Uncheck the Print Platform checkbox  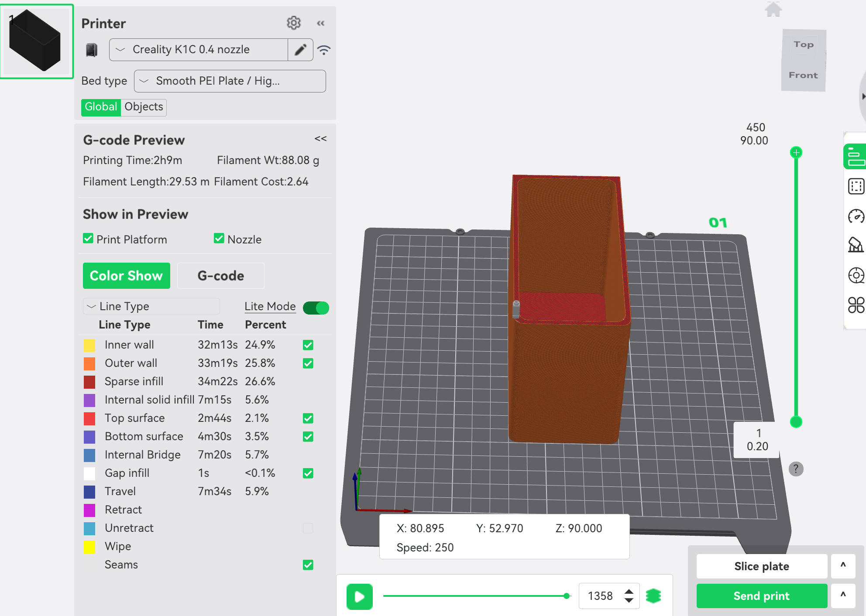click(88, 239)
